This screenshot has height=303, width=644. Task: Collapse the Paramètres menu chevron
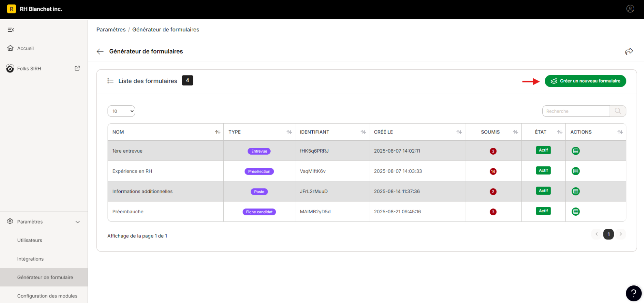(78, 222)
